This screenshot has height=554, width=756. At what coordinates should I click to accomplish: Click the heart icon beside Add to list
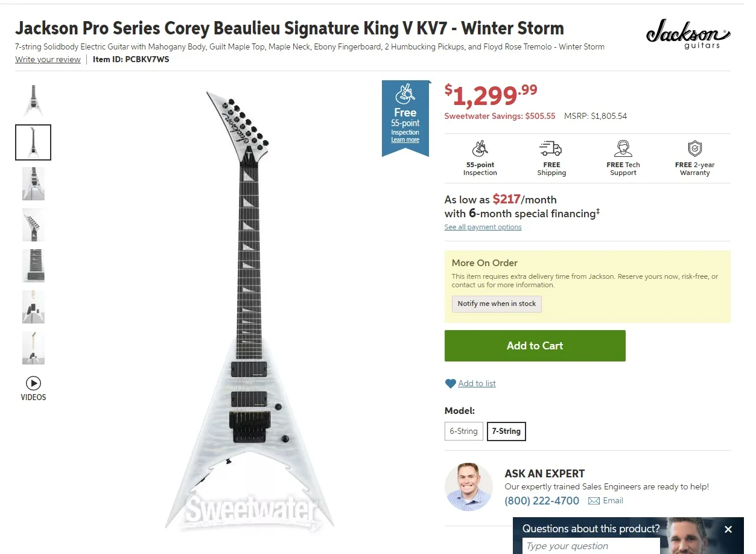pyautogui.click(x=451, y=384)
